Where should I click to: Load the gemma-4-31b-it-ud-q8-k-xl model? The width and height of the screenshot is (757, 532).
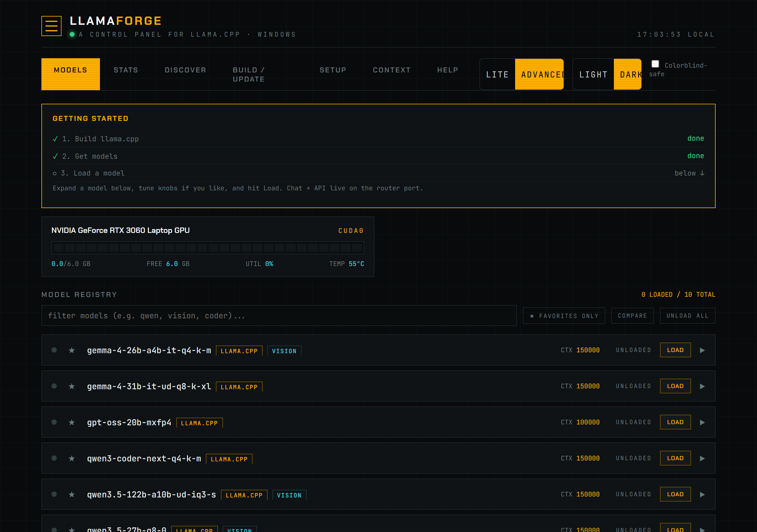coord(675,386)
